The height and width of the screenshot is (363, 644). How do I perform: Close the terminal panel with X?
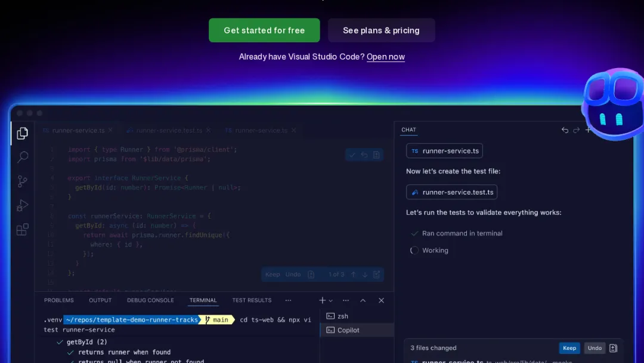click(x=381, y=300)
